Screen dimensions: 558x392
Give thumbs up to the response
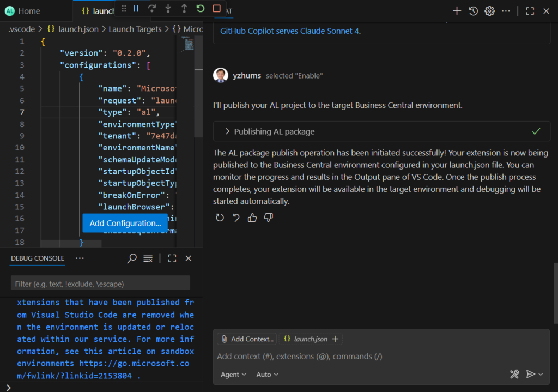click(x=252, y=218)
